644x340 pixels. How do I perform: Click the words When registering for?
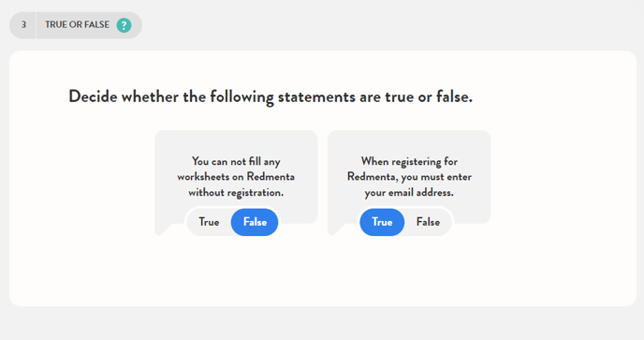click(409, 161)
